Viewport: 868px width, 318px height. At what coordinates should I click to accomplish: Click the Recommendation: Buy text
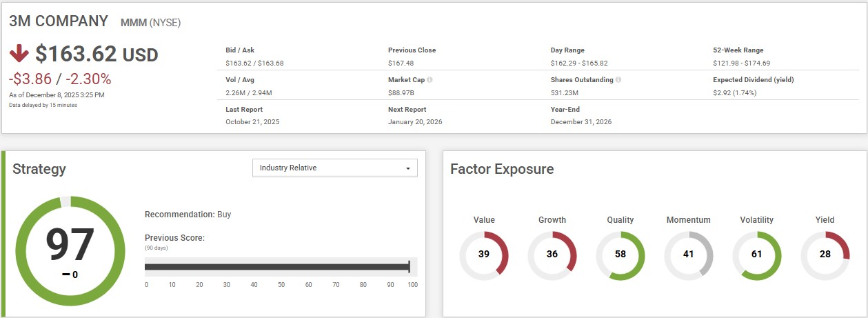(188, 215)
